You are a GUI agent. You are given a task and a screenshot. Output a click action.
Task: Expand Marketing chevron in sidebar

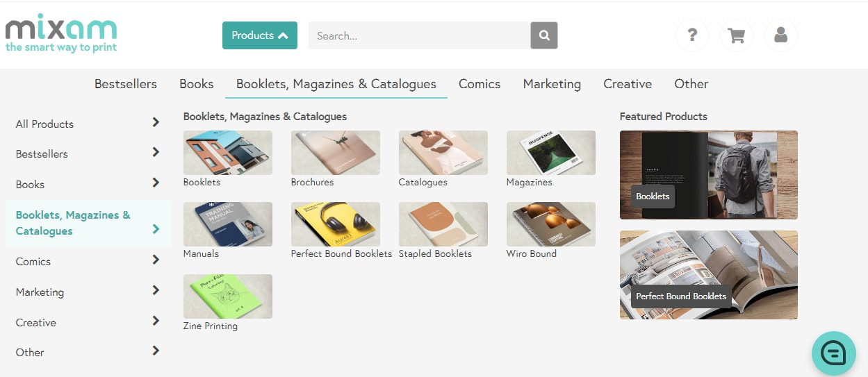(x=156, y=290)
